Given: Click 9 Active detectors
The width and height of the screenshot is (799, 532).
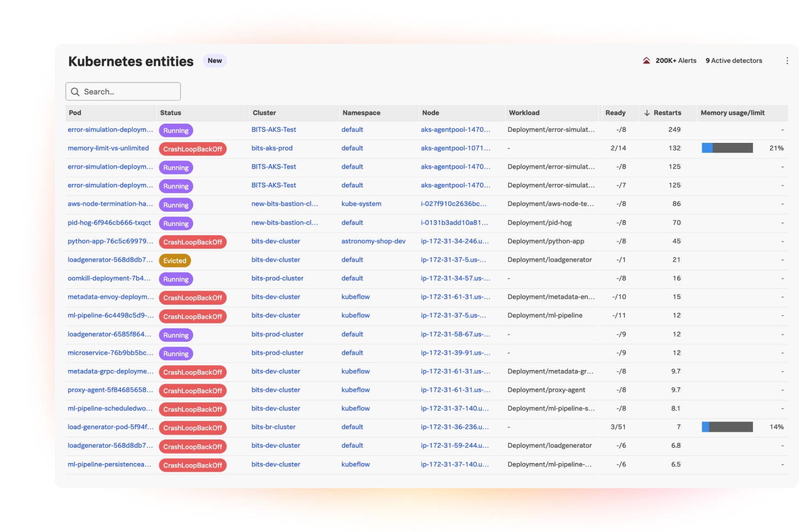Looking at the screenshot, I should (733, 60).
